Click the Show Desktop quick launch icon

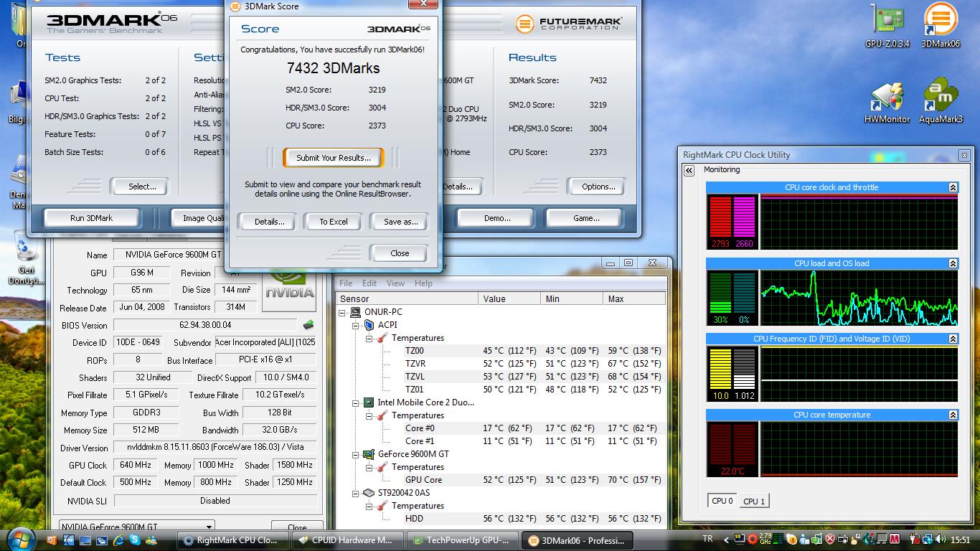[85, 540]
